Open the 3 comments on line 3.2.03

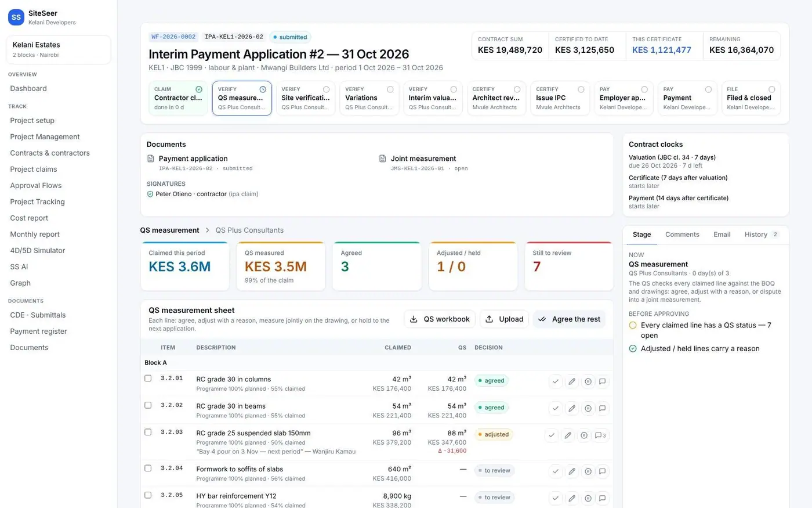click(x=600, y=435)
